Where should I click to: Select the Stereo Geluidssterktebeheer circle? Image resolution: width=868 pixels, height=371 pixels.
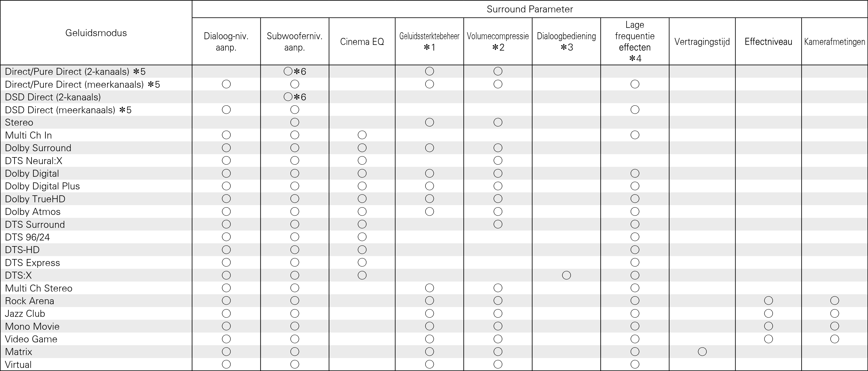click(430, 123)
